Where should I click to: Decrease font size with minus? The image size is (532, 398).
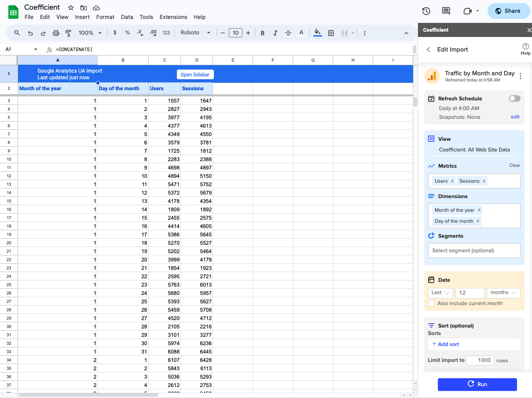(223, 33)
